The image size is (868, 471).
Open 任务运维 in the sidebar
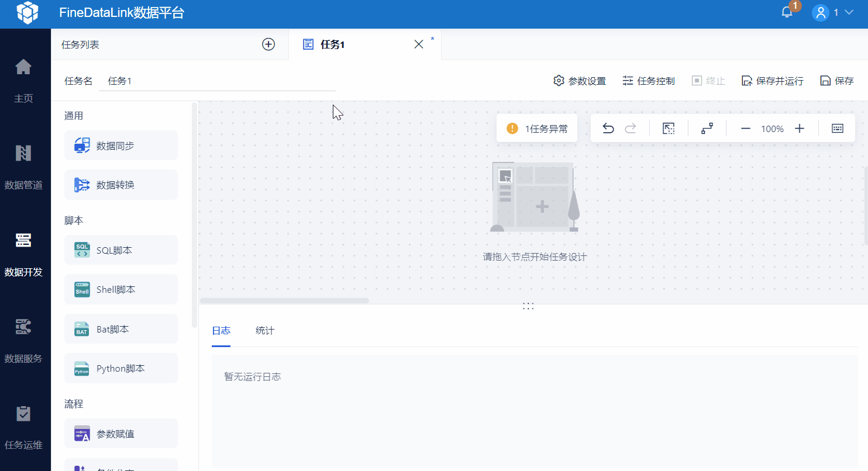point(23,427)
